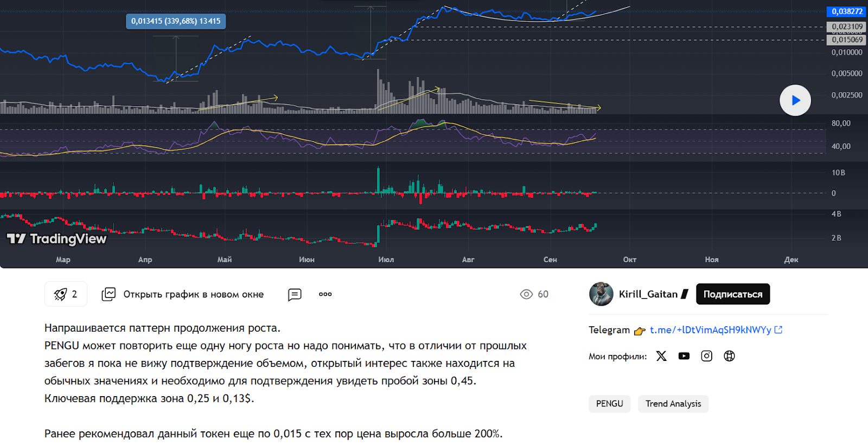Open the Telegram t.me link
Viewport: 868px width, 446px height.
point(710,330)
